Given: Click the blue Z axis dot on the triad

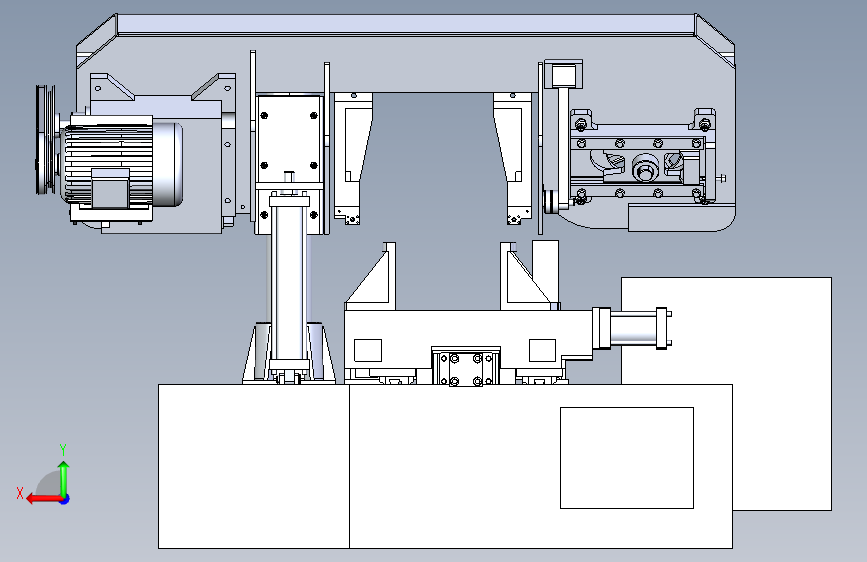Looking at the screenshot, I should 65,499.
